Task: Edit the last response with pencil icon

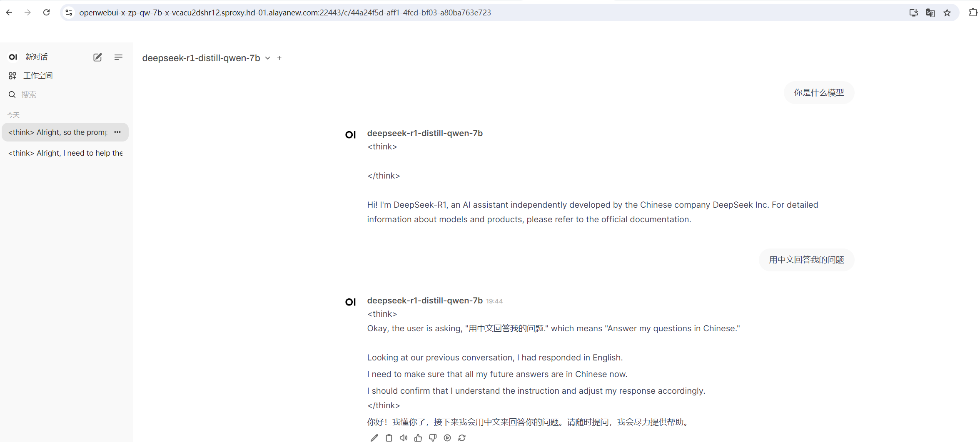Action: 374,437
